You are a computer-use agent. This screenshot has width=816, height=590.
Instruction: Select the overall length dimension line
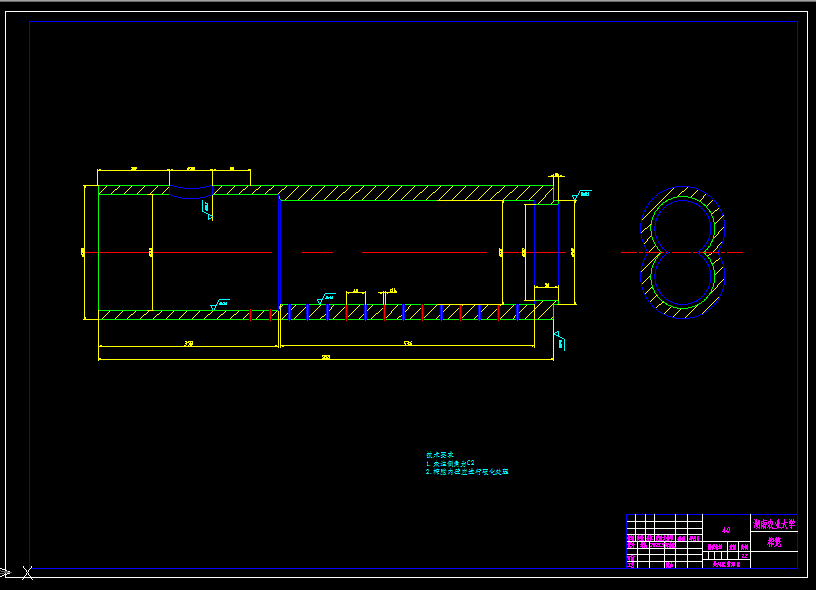[x=326, y=359]
